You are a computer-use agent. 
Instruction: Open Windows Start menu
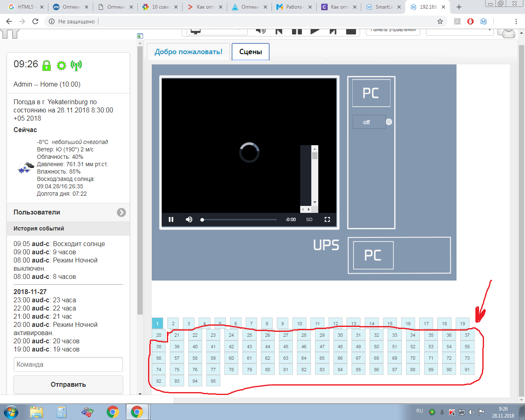[11, 412]
